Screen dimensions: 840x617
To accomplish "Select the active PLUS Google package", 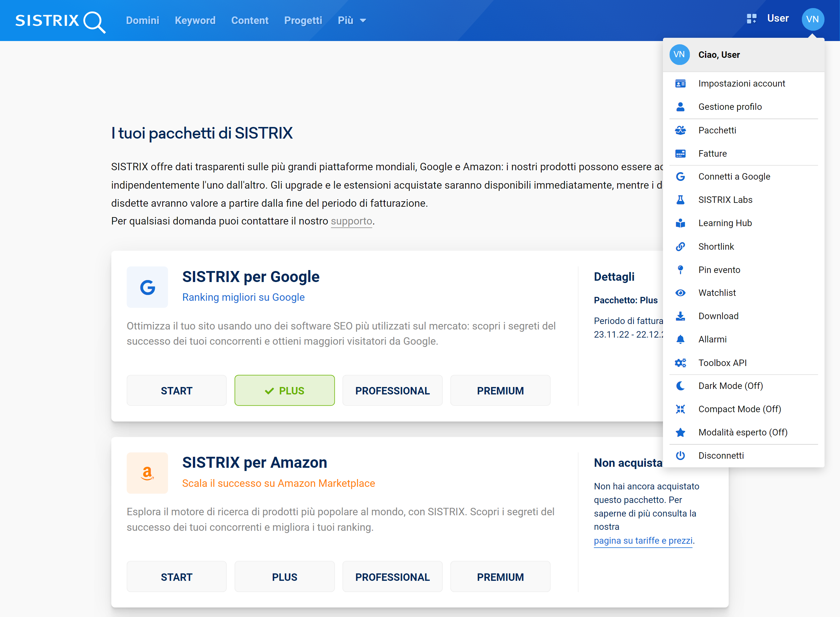I will click(x=284, y=391).
